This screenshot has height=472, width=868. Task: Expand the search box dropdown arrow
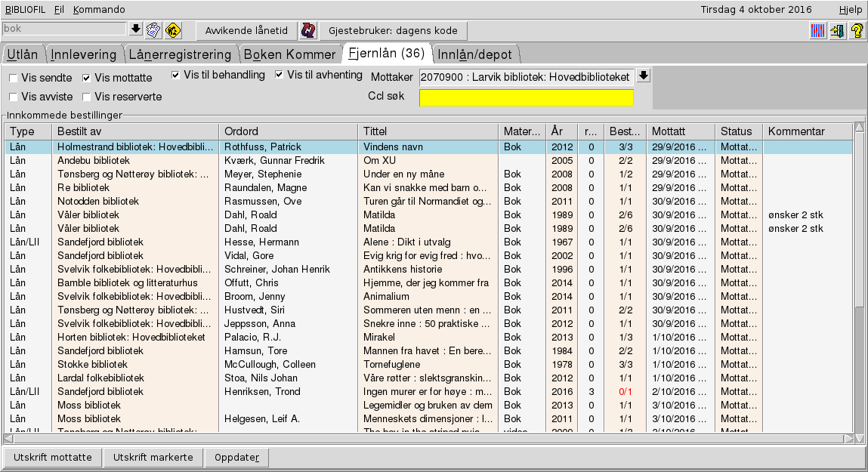point(136,29)
